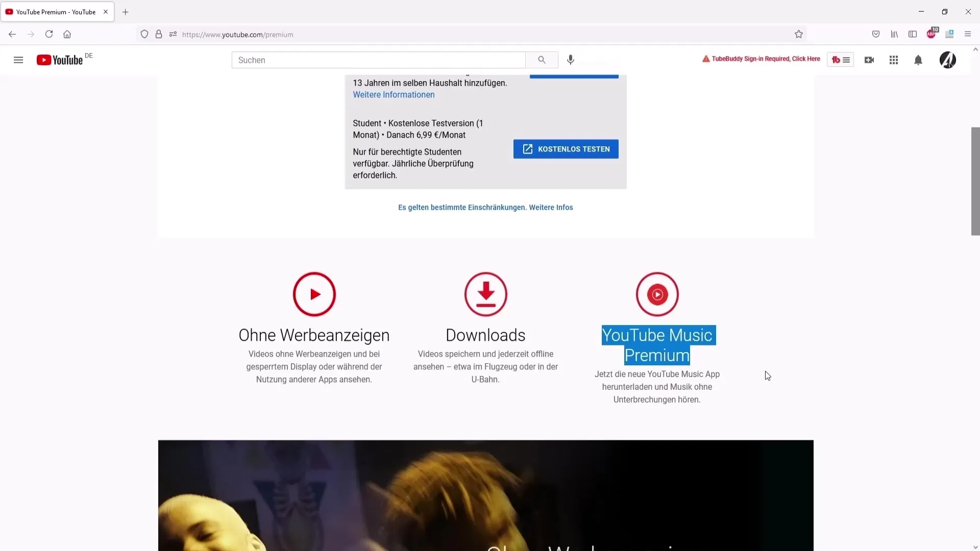980x551 pixels.
Task: Click the Downloads heading
Action: [x=485, y=335]
